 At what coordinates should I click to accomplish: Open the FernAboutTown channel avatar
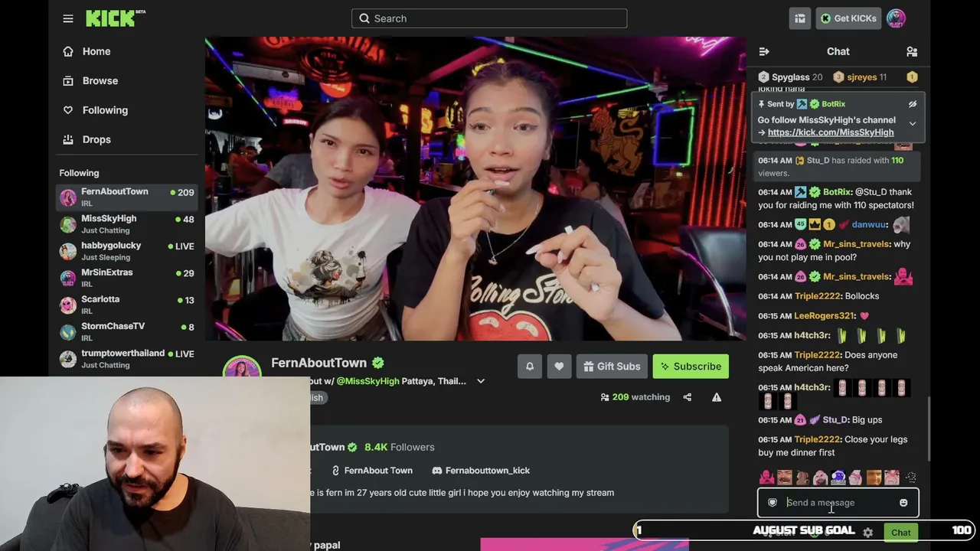[x=242, y=367]
